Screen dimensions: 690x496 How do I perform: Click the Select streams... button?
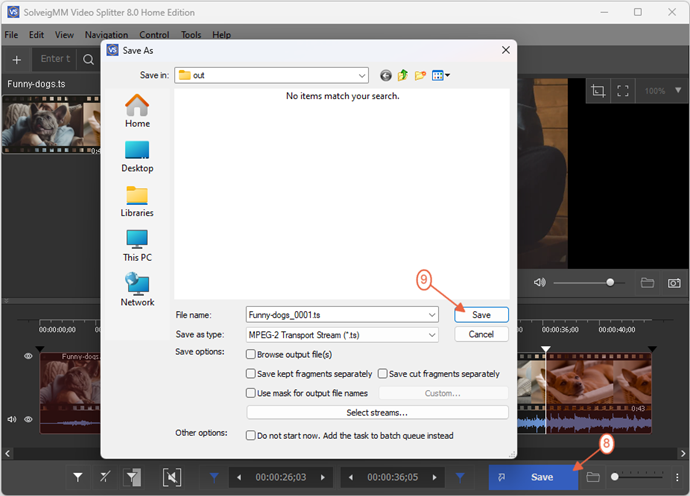[x=377, y=412]
